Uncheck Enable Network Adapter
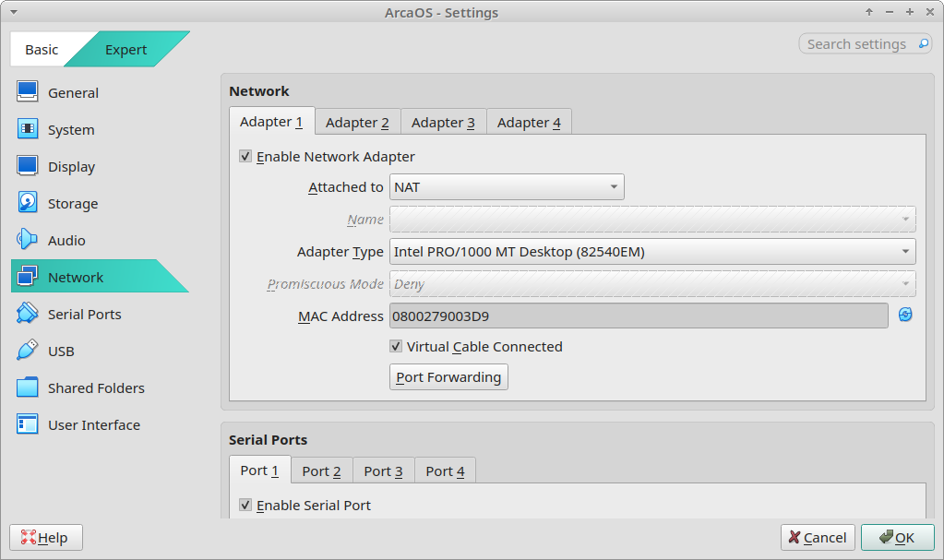The height and width of the screenshot is (560, 944). (x=245, y=156)
